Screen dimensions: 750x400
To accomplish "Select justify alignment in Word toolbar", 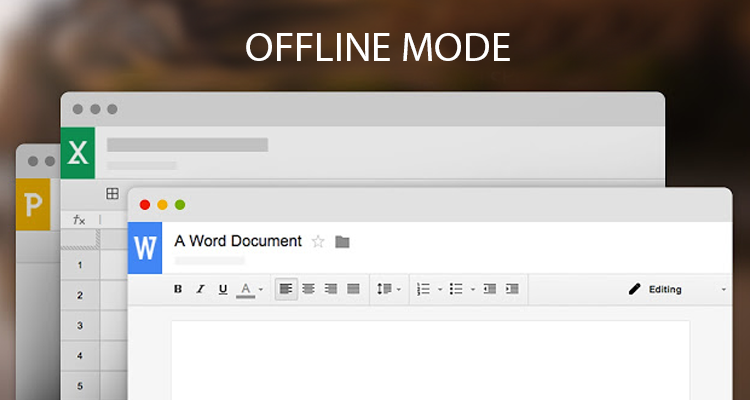I will click(353, 289).
